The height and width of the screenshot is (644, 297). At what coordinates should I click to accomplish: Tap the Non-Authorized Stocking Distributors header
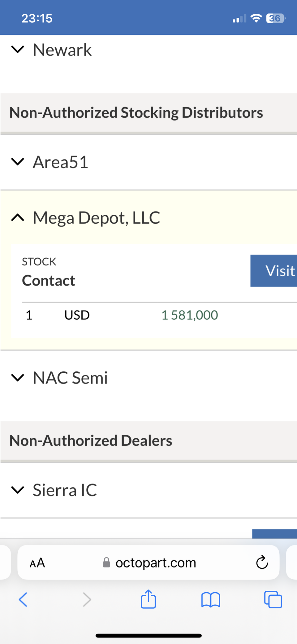[x=136, y=113]
